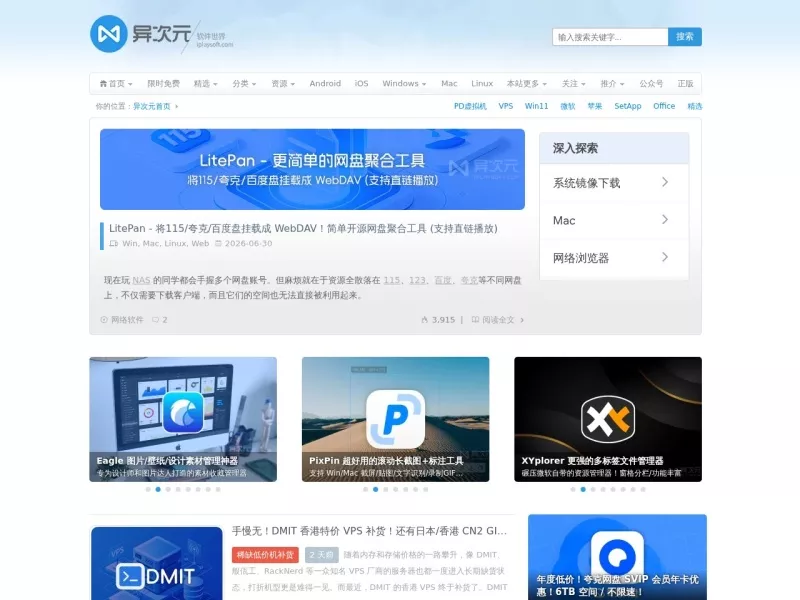Image resolution: width=800 pixels, height=600 pixels.
Task: Click the PixPin app icon
Action: (x=395, y=419)
